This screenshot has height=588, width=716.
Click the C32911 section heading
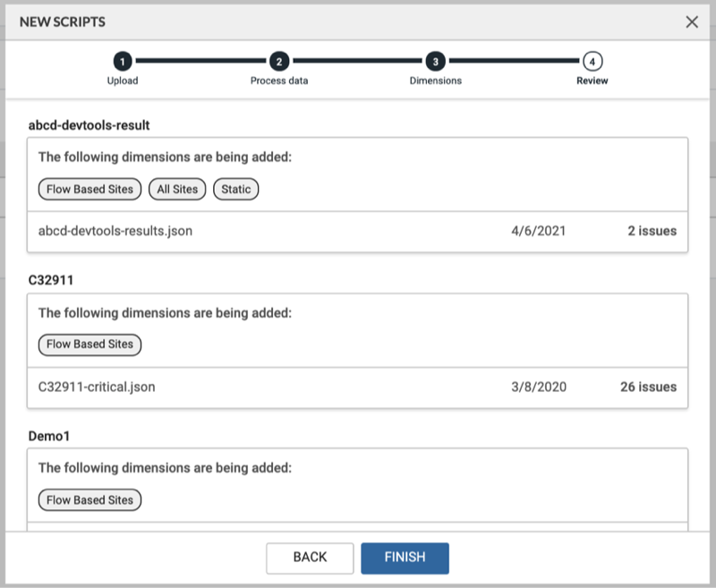(51, 280)
